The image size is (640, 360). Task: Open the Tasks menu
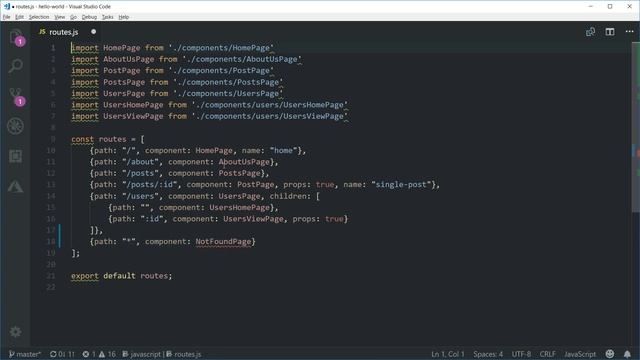108,17
